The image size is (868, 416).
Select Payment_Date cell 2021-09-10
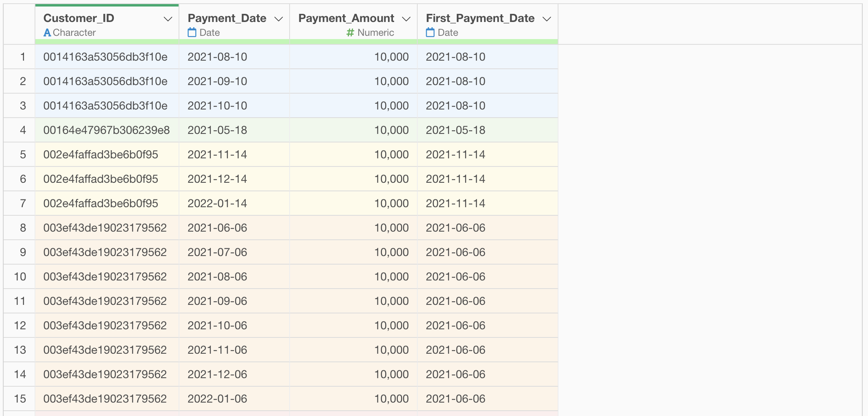(x=217, y=81)
